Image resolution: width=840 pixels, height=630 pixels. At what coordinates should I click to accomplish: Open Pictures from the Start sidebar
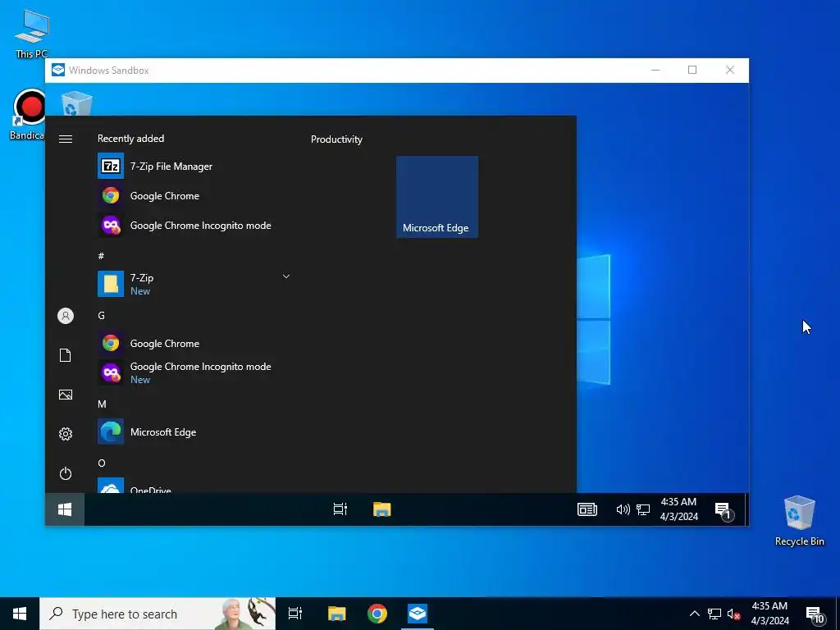click(66, 395)
